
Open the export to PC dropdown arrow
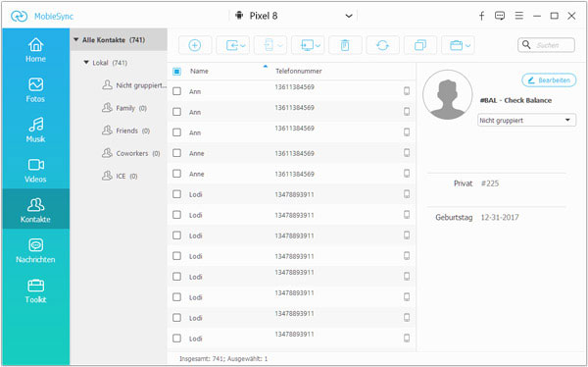click(318, 46)
